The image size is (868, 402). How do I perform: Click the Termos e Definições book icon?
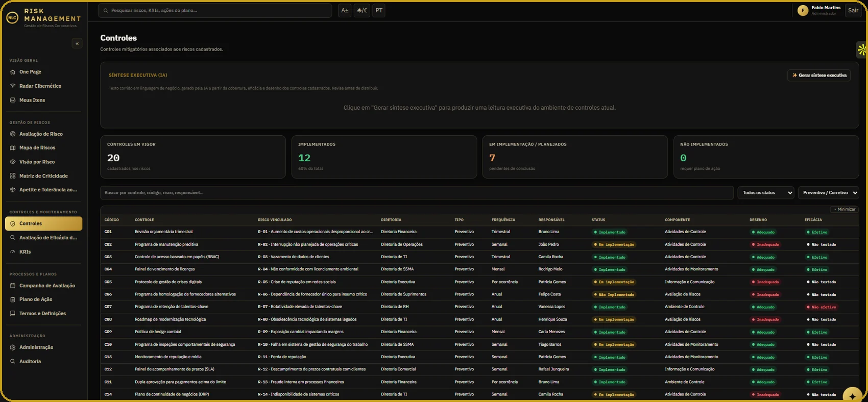pos(13,314)
